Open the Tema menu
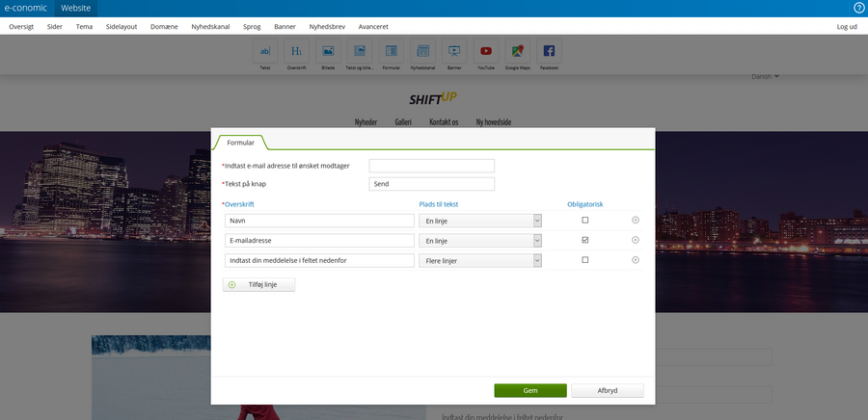868x420 pixels. pyautogui.click(x=84, y=27)
